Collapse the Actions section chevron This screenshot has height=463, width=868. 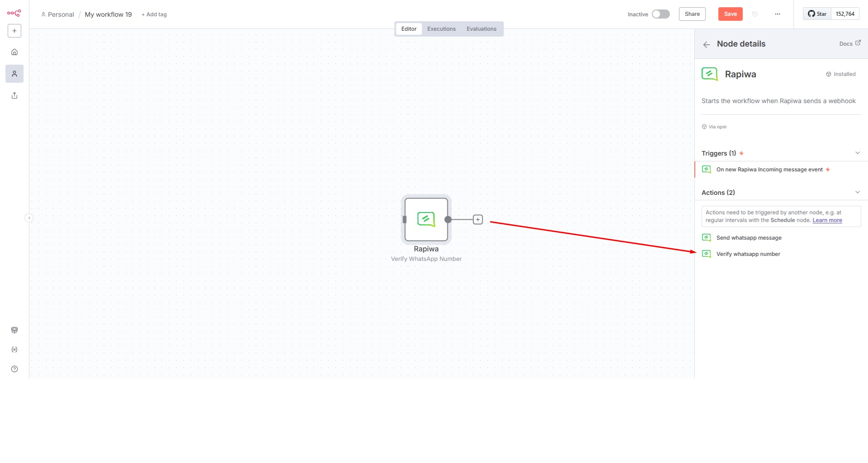point(857,192)
